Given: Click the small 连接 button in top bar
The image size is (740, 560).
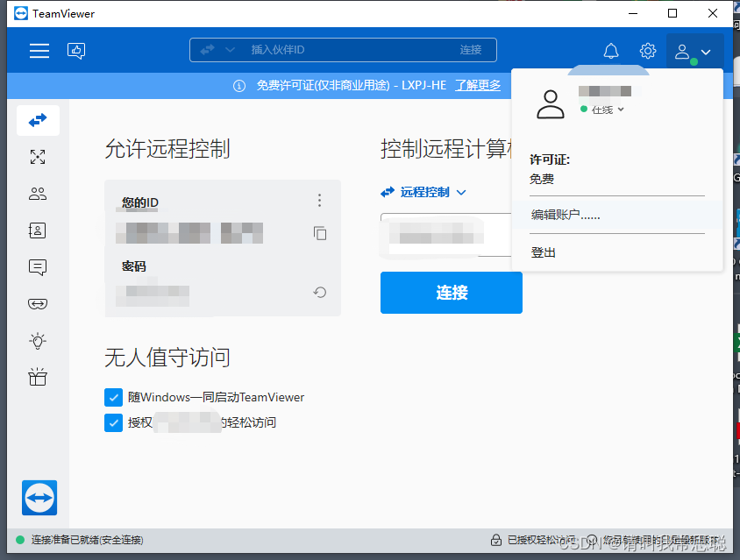Looking at the screenshot, I should (471, 50).
